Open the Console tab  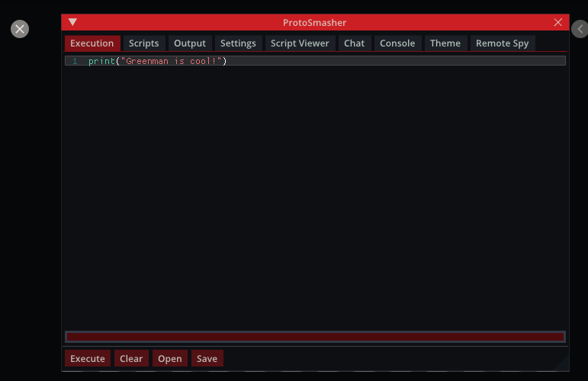tap(397, 43)
